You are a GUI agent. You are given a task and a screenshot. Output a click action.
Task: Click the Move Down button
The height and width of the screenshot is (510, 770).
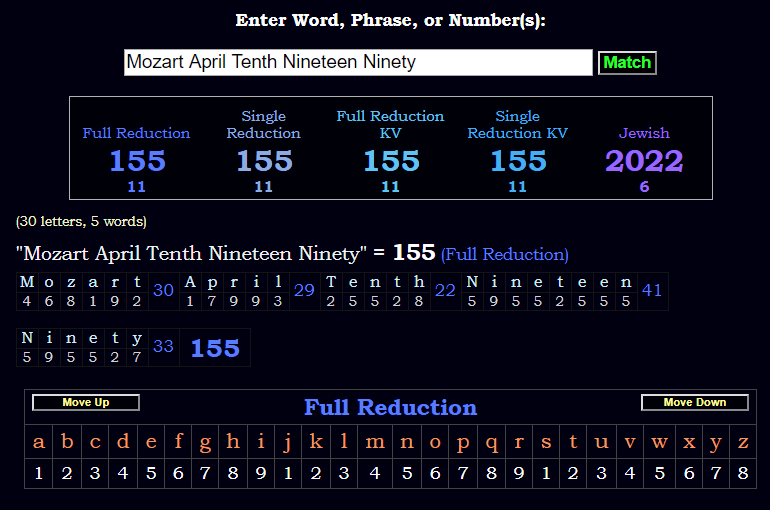pyautogui.click(x=694, y=403)
